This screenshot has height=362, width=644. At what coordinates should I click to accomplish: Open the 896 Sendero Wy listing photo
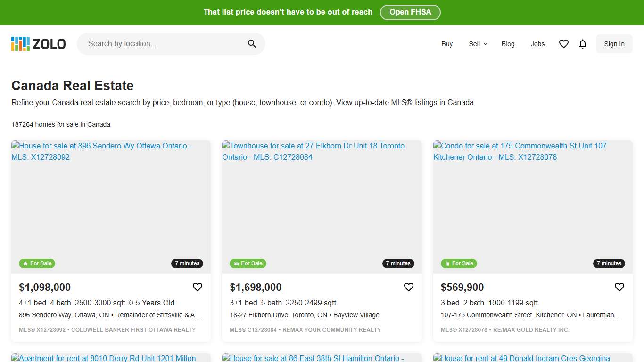[x=111, y=207]
